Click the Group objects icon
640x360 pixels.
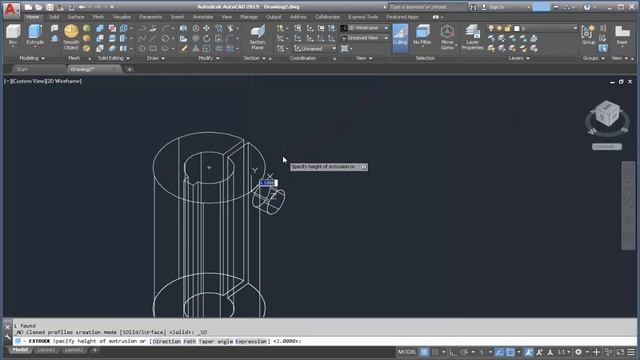[588, 34]
